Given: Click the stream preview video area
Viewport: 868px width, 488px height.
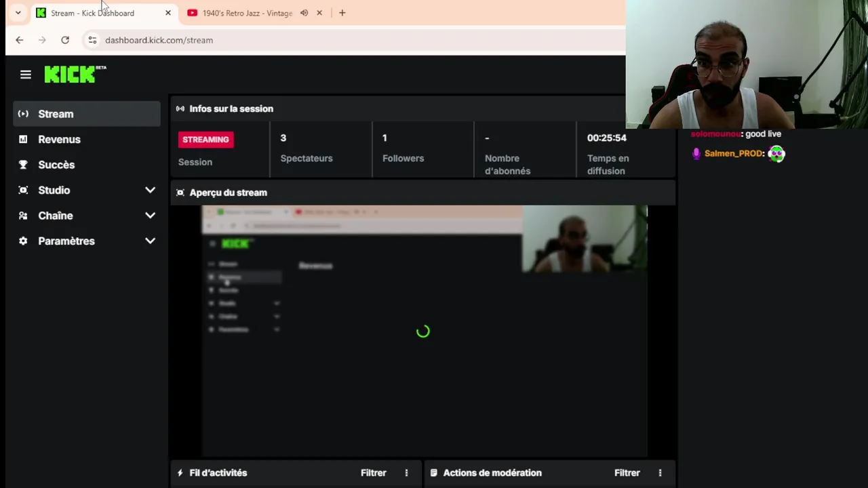Looking at the screenshot, I should [x=425, y=331].
